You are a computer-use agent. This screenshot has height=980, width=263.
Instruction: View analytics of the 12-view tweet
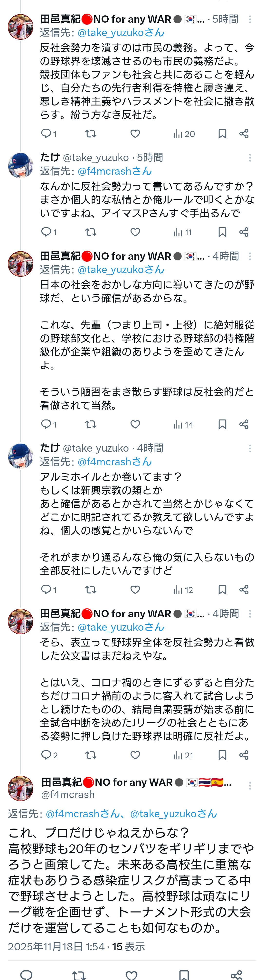click(183, 590)
